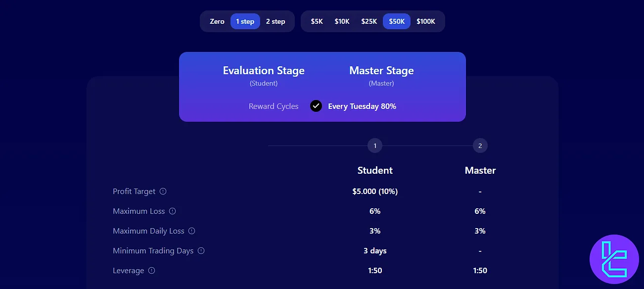
Task: Select the Zero challenge option
Action: tap(217, 21)
